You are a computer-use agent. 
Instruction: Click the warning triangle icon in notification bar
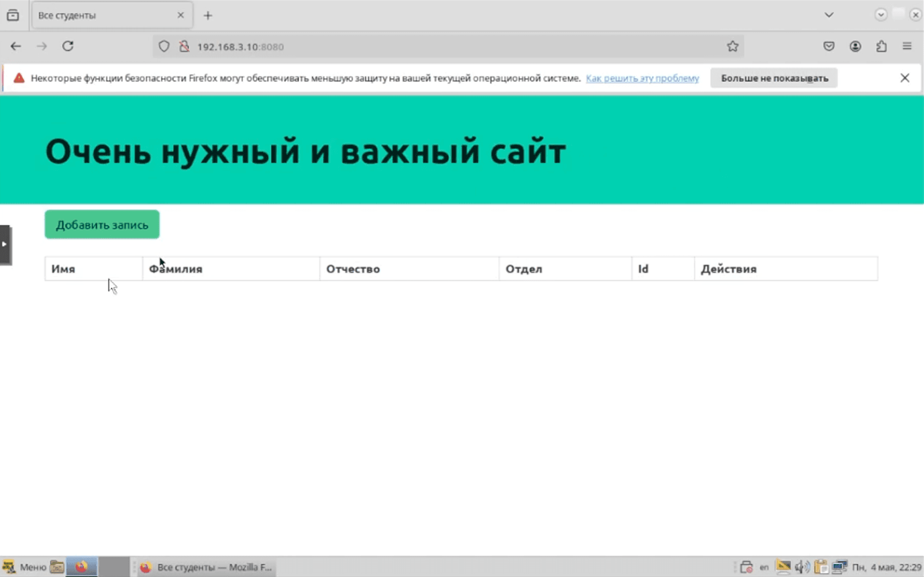pos(19,78)
